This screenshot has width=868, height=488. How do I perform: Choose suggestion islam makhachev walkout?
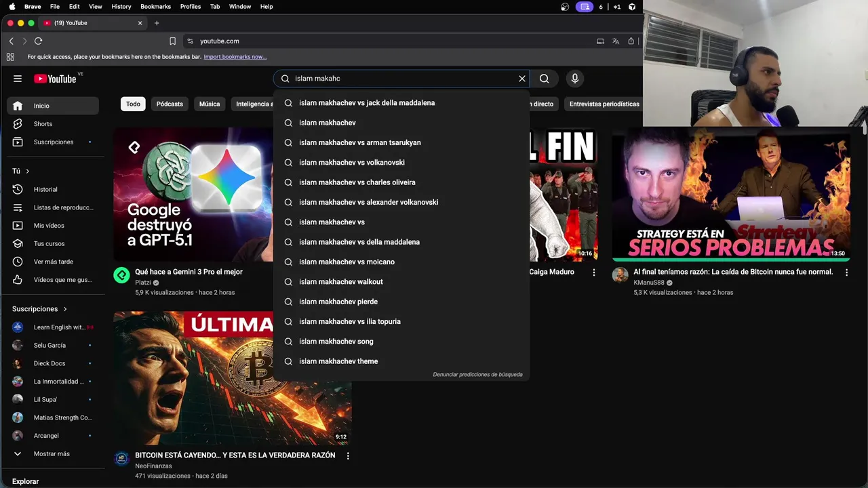[x=401, y=282]
